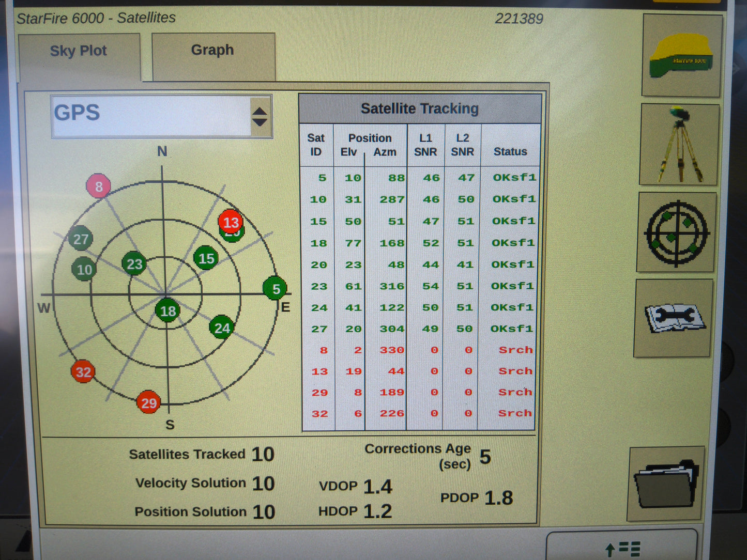747x560 pixels.
Task: Click Sat ID 10 in tracking table
Action: click(x=318, y=199)
